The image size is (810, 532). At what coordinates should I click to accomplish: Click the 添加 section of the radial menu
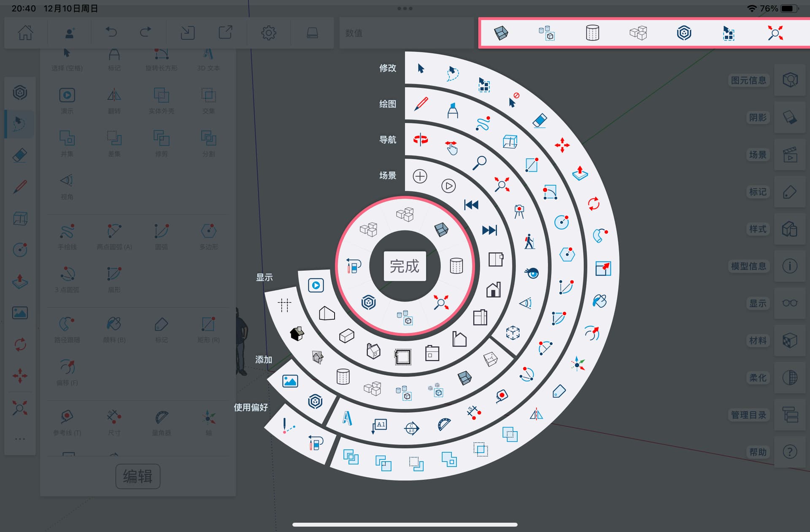tap(263, 360)
